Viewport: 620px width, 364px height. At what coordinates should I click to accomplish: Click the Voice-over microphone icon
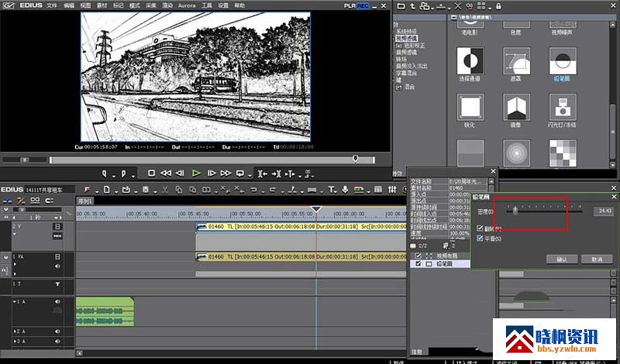[345, 190]
